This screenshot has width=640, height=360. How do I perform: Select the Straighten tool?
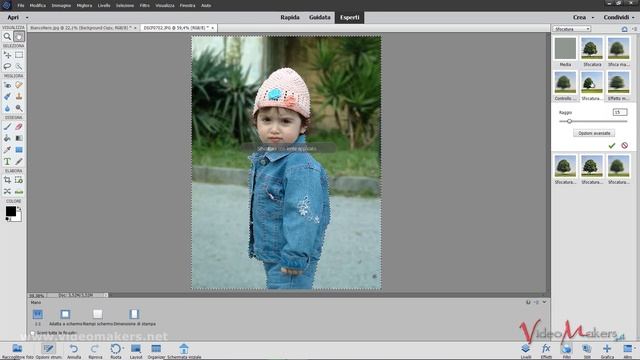click(19, 191)
